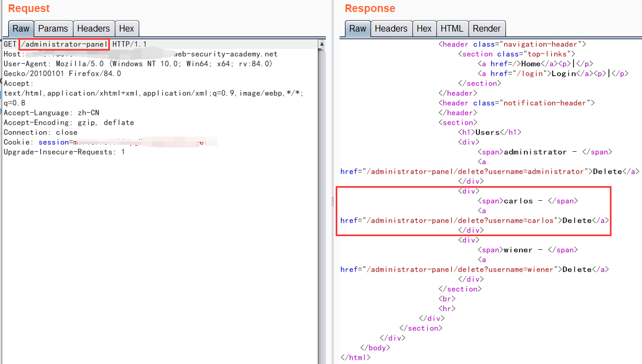This screenshot has width=642, height=364.
Task: Click the request scrollbar up arrow
Action: (x=322, y=44)
